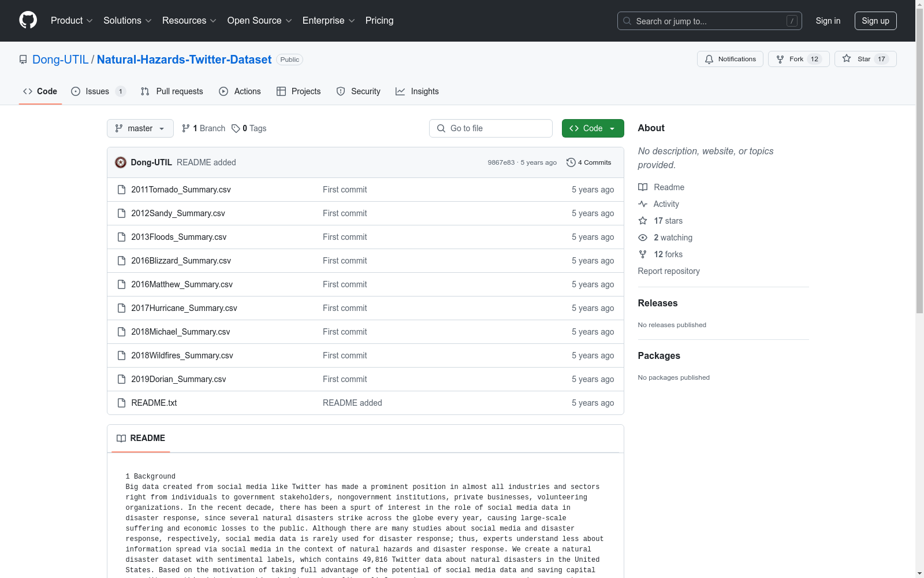Open the master branch selector dropdown
Screen dimensions: 924x578
point(140,128)
